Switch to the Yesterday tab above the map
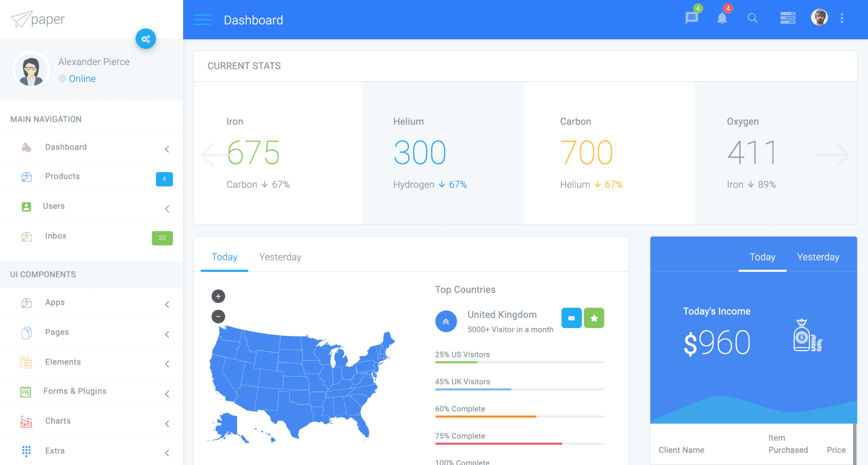 point(280,257)
